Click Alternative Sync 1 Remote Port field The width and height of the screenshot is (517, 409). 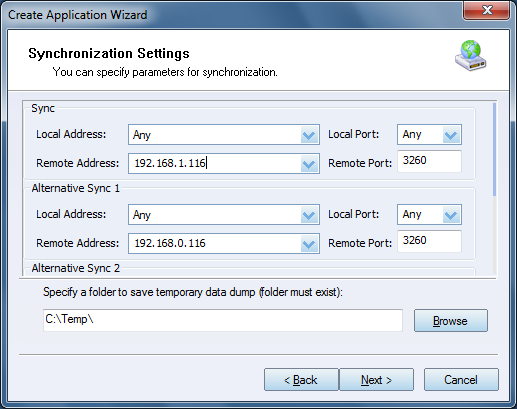point(429,241)
